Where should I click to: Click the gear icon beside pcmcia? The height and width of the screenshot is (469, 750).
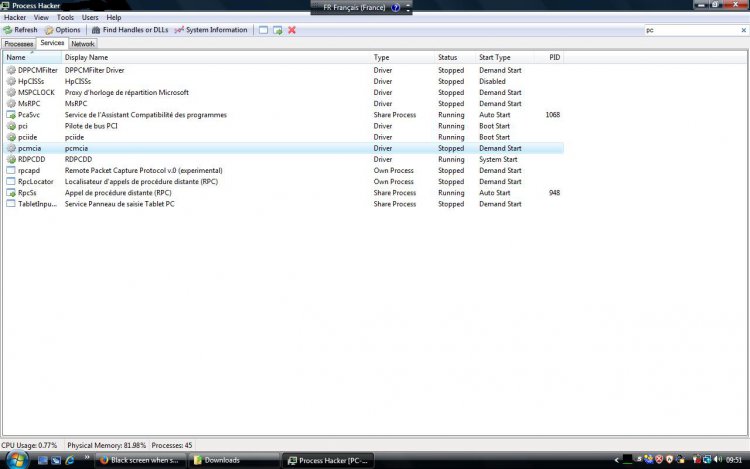pyautogui.click(x=11, y=148)
